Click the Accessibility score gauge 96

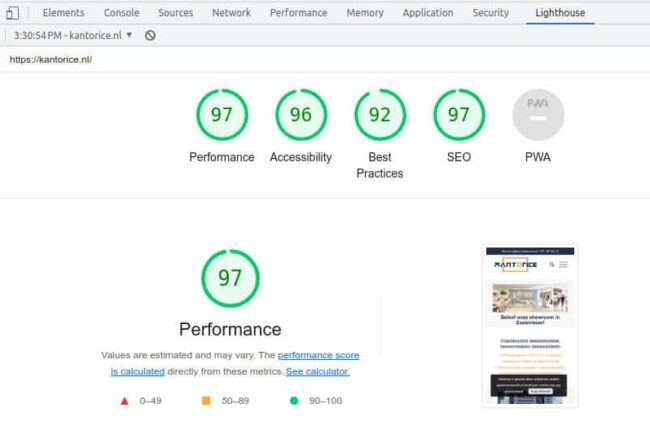pyautogui.click(x=301, y=115)
